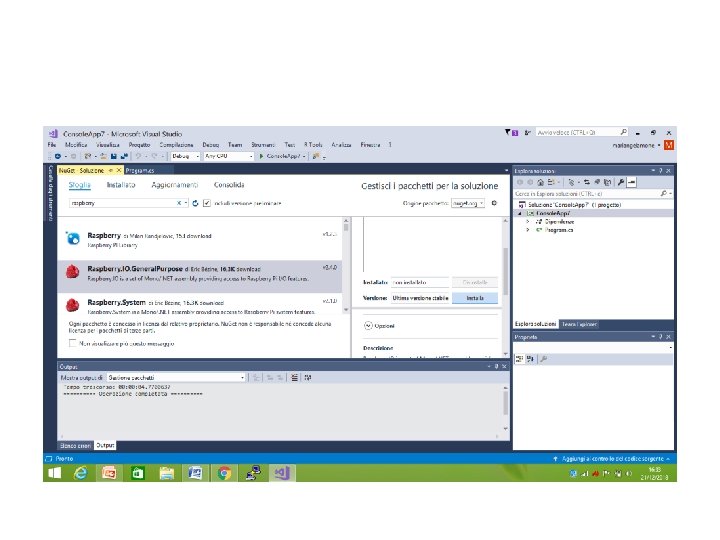Switch to the error list tab at bottom
Viewport: 720px width, 540px height.
75,445
